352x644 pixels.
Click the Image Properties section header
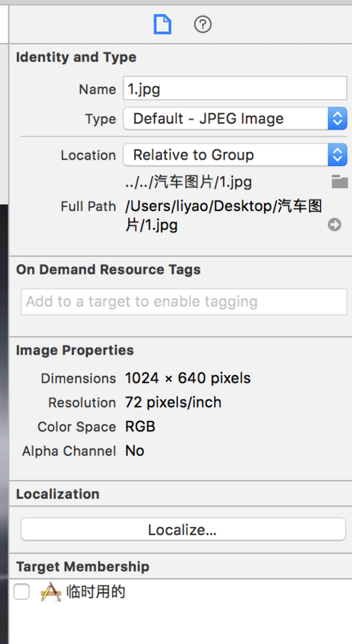(75, 351)
